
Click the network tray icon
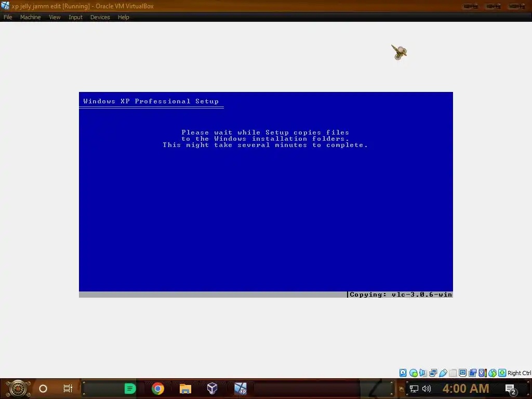[414, 389]
